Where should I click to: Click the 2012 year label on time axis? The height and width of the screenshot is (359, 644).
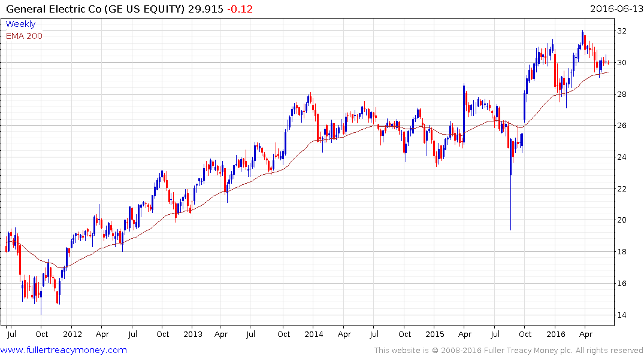pyautogui.click(x=72, y=334)
